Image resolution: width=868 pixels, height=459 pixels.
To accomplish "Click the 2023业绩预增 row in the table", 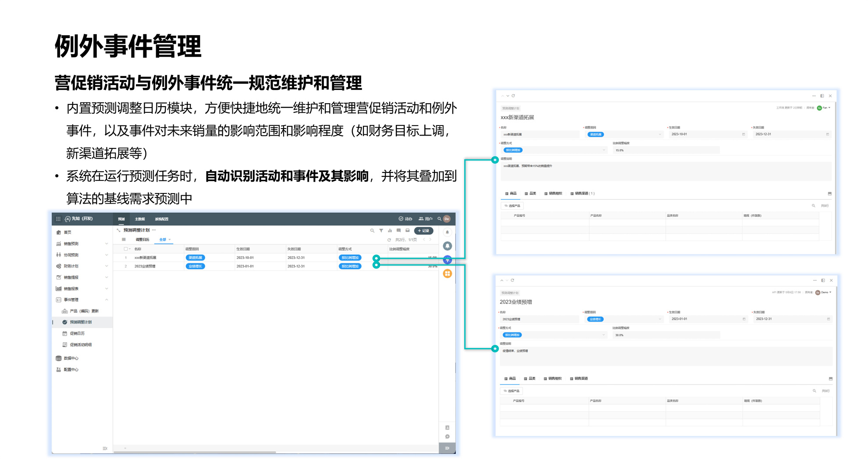I will (276, 266).
